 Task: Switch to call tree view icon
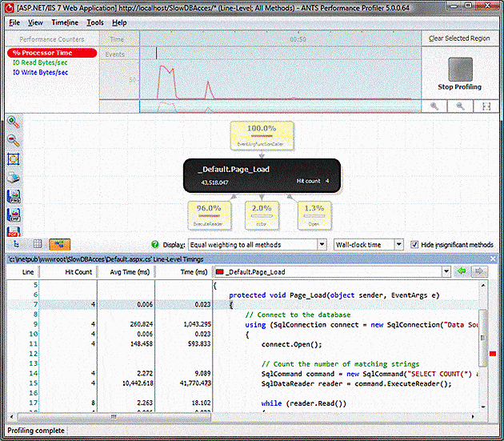(16, 244)
